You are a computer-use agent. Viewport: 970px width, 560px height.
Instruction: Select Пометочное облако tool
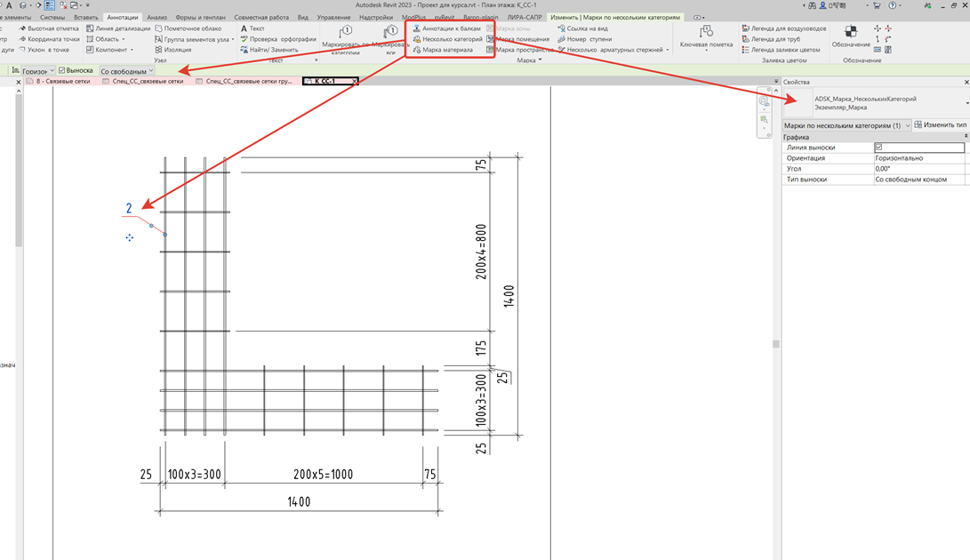point(188,28)
